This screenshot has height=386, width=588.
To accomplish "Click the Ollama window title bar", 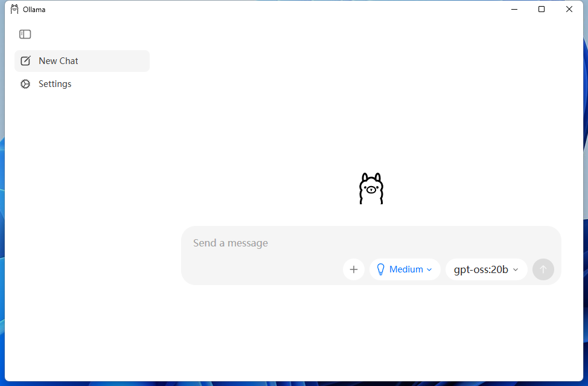I will click(272, 9).
